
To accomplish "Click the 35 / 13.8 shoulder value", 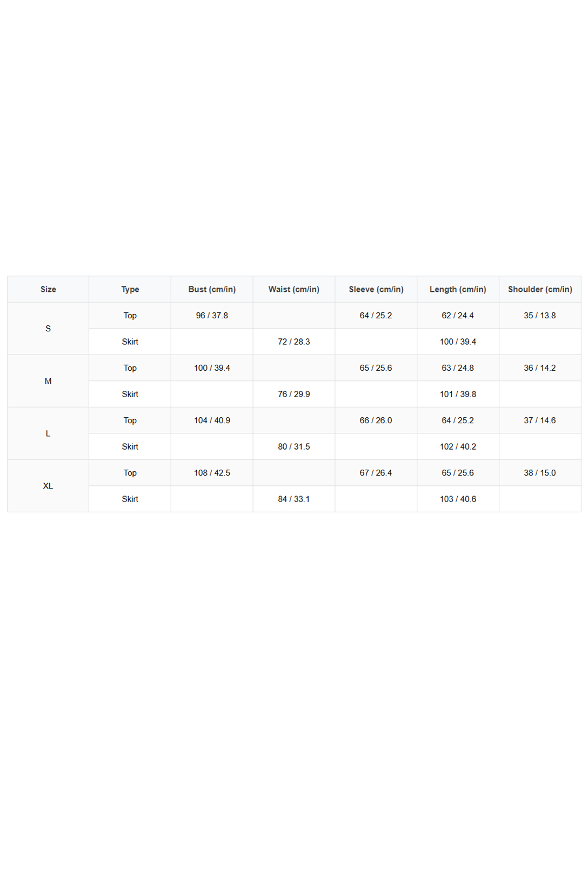I will (x=540, y=316).
